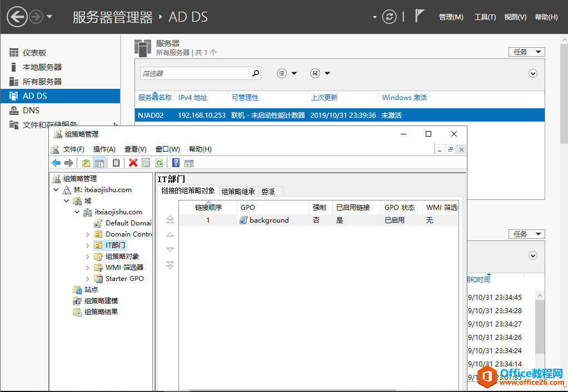Select the background GPO row
Screen dimensions: 568x392
click(x=319, y=220)
